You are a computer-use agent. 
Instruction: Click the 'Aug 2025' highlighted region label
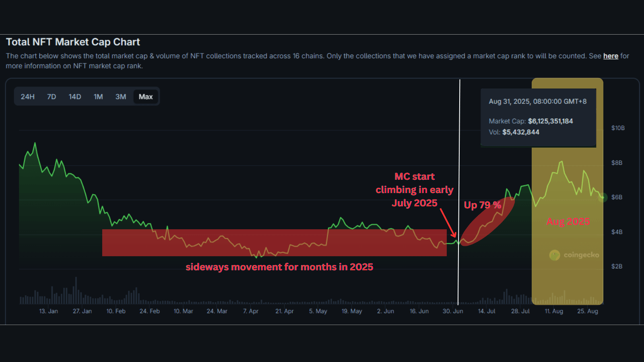(568, 222)
